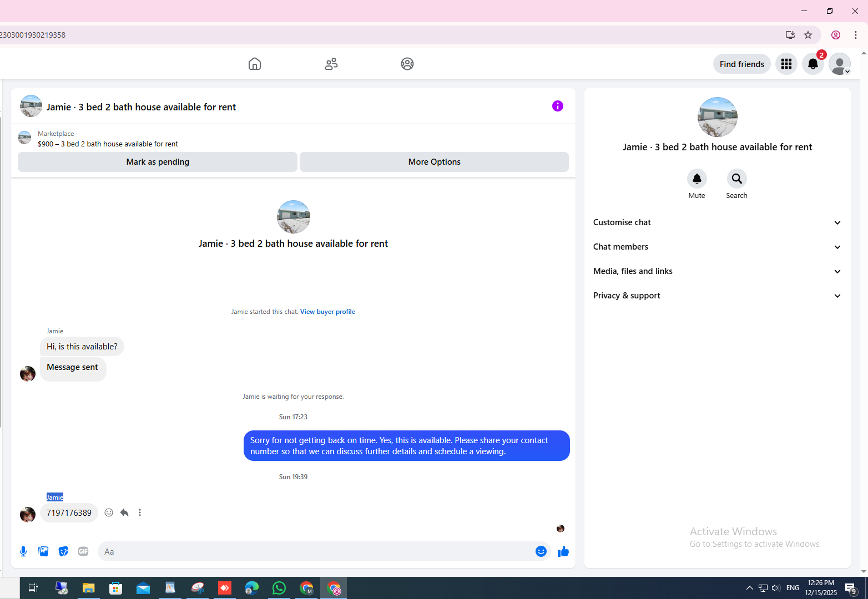Open account profile avatar menu
This screenshot has width=868, height=599.
840,64
